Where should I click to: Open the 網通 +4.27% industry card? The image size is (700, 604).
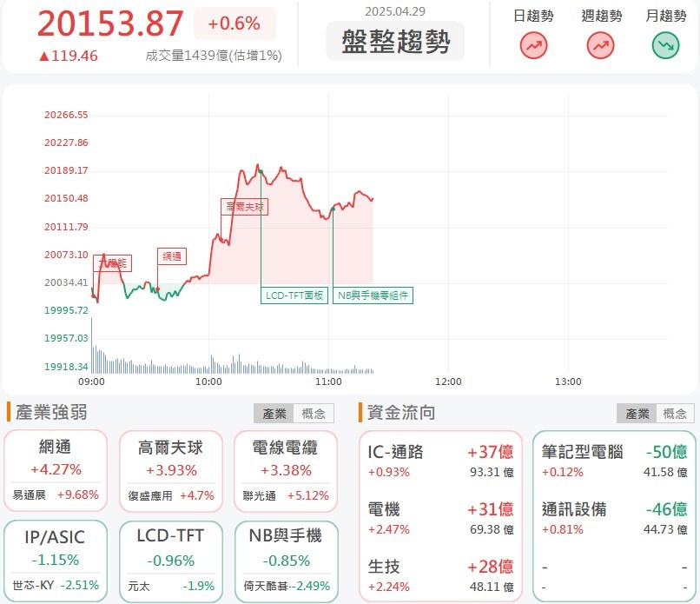point(56,471)
